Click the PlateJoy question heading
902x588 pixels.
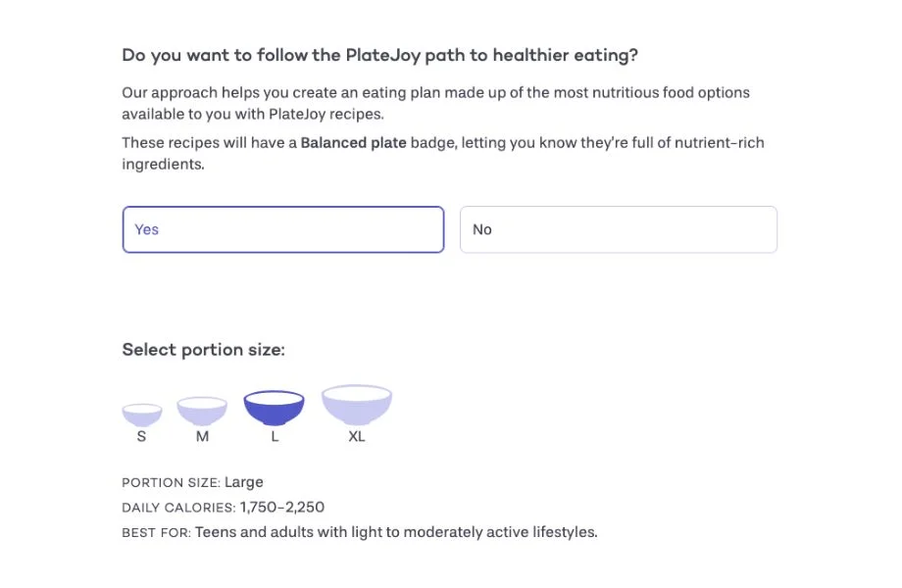click(378, 55)
